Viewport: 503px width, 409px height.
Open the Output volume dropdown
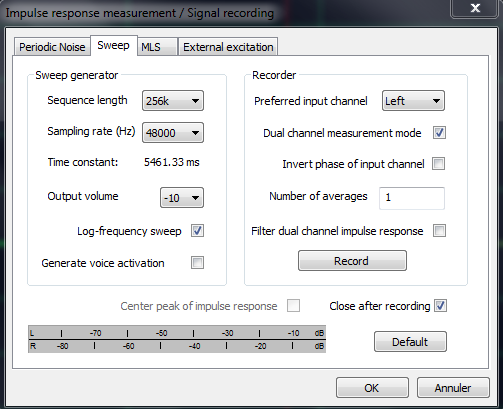(x=182, y=198)
